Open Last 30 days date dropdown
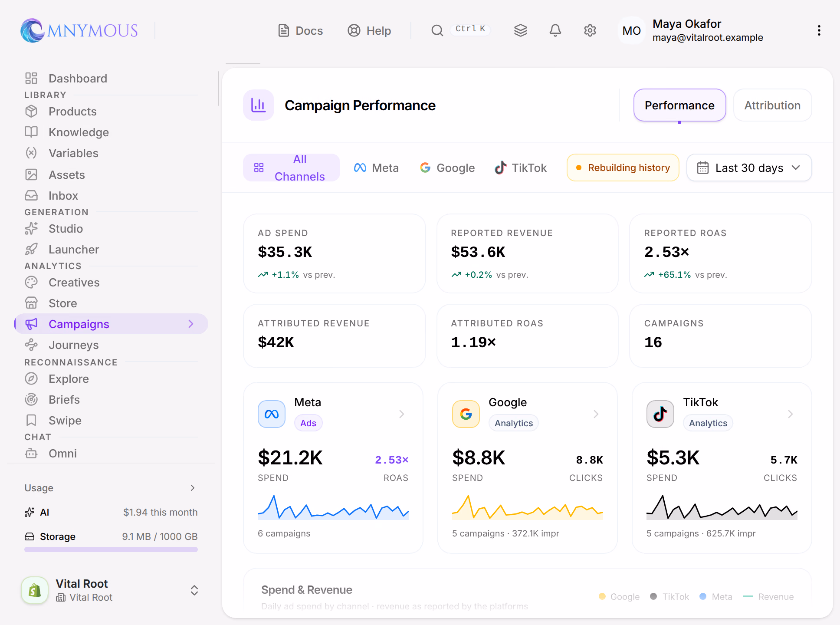The height and width of the screenshot is (625, 840). 749,168
